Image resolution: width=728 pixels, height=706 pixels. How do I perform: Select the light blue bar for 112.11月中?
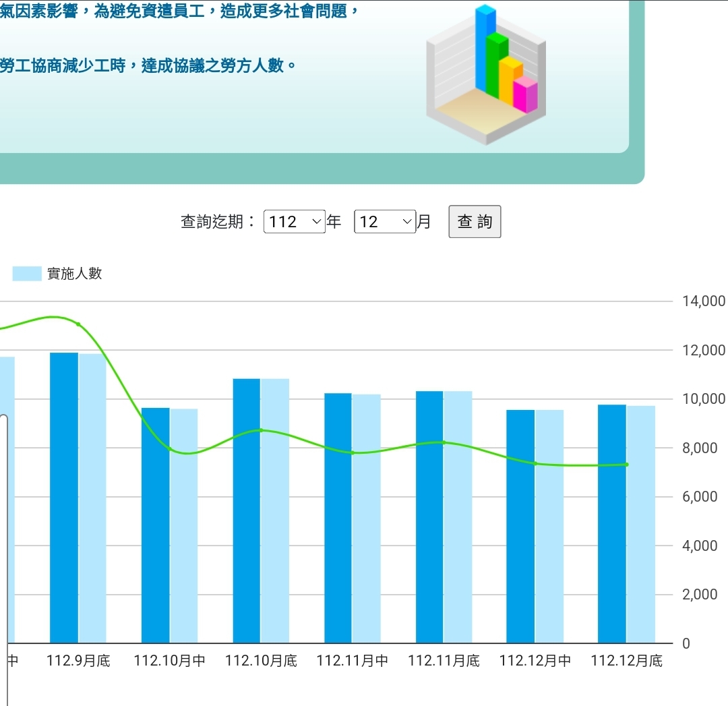[x=366, y=519]
